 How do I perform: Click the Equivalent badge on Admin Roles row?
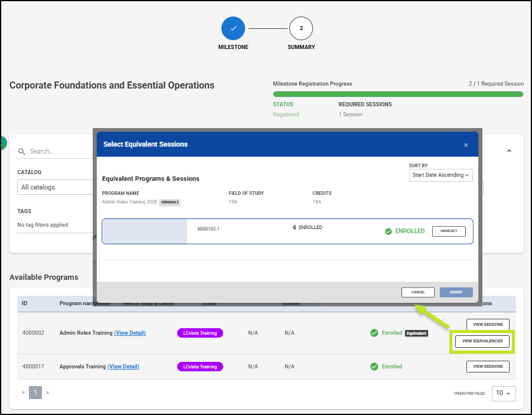416,333
